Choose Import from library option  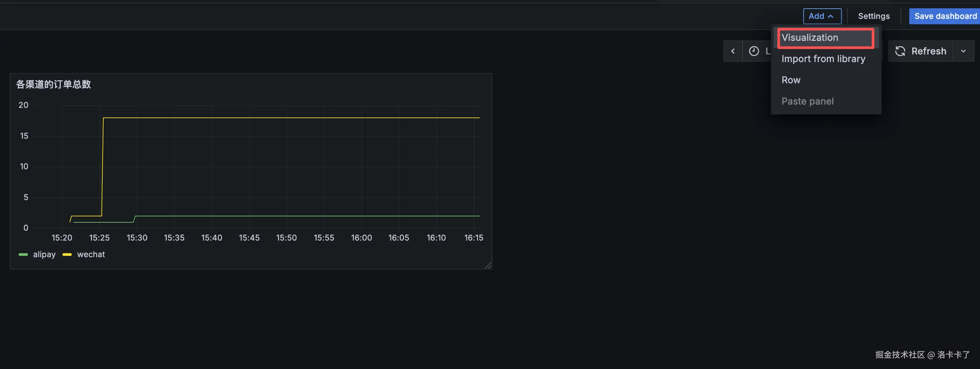(823, 59)
